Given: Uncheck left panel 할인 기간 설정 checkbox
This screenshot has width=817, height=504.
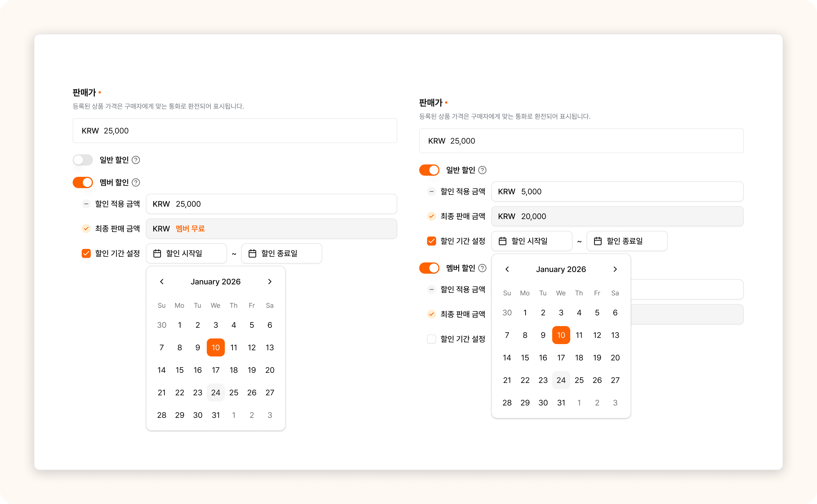Looking at the screenshot, I should click(x=86, y=253).
